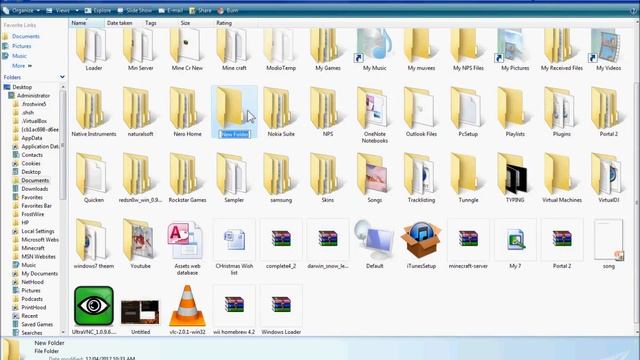Open Documents favorite link
The height and width of the screenshot is (360, 640).
click(x=26, y=36)
